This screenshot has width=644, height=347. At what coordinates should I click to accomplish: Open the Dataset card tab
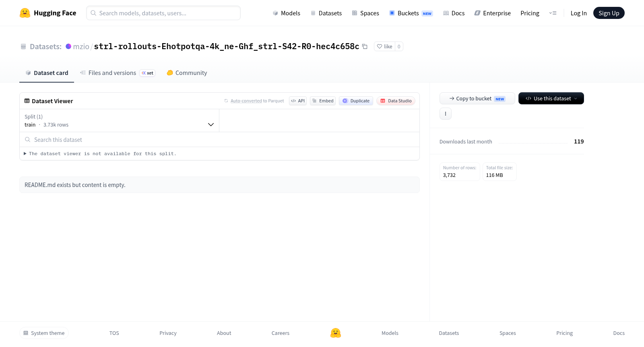[47, 73]
